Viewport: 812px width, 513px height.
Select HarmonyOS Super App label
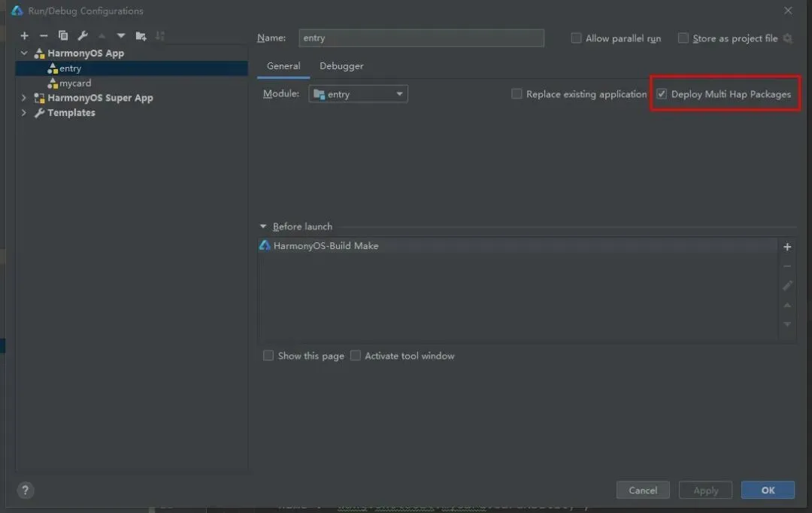(x=100, y=98)
